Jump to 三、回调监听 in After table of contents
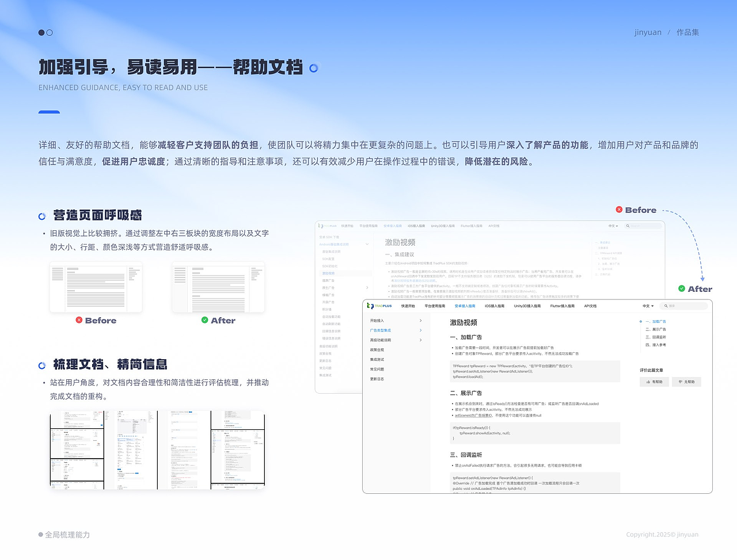This screenshot has width=737, height=560. pyautogui.click(x=656, y=337)
